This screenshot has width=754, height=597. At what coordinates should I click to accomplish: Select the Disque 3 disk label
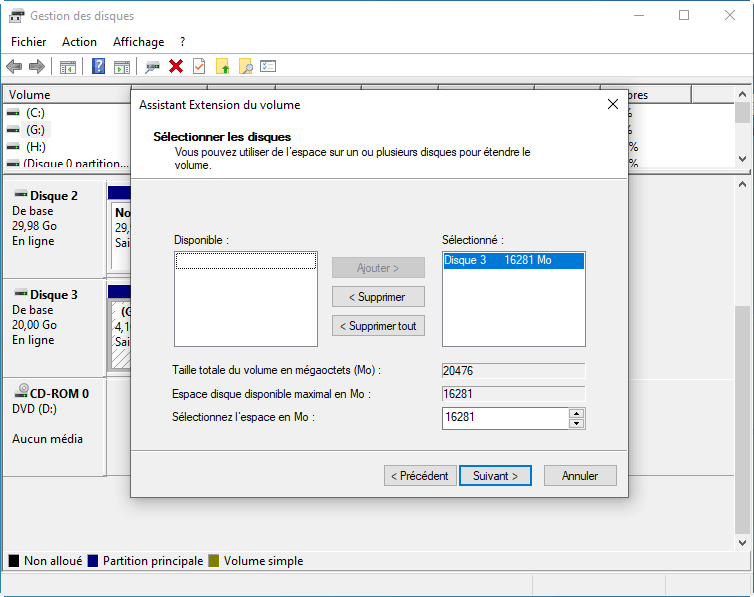pyautogui.click(x=53, y=295)
